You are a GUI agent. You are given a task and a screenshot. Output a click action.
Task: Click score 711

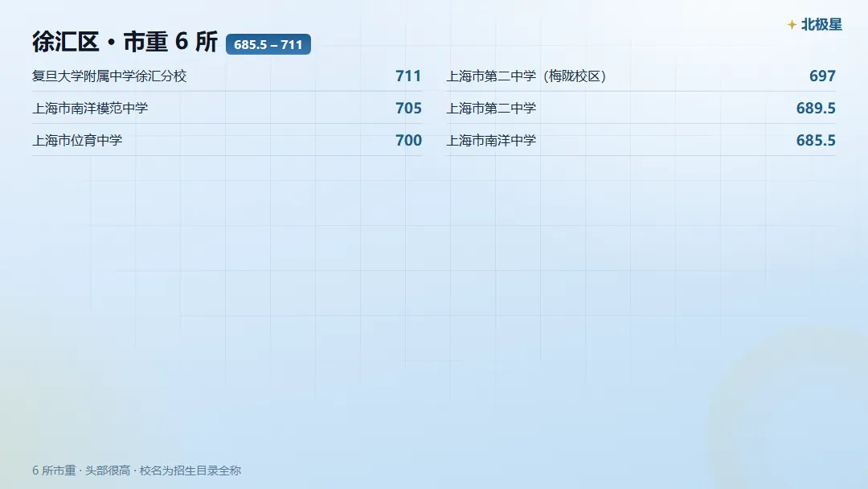(408, 76)
